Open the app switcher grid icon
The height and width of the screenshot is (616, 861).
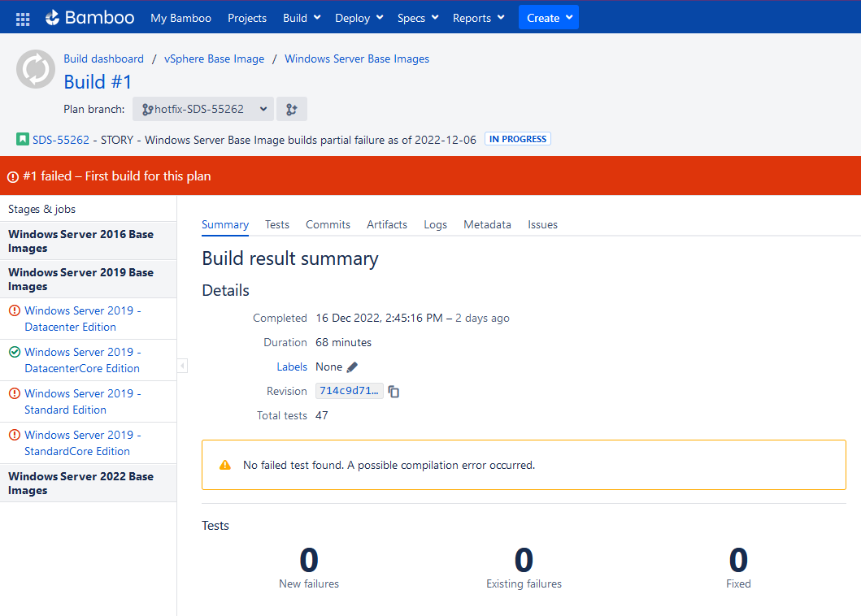pos(23,19)
